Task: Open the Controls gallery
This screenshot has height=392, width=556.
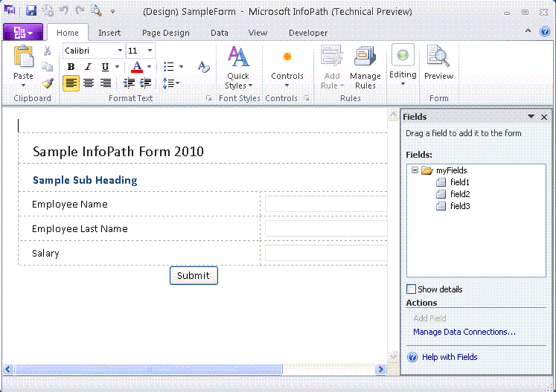Action: (x=287, y=68)
